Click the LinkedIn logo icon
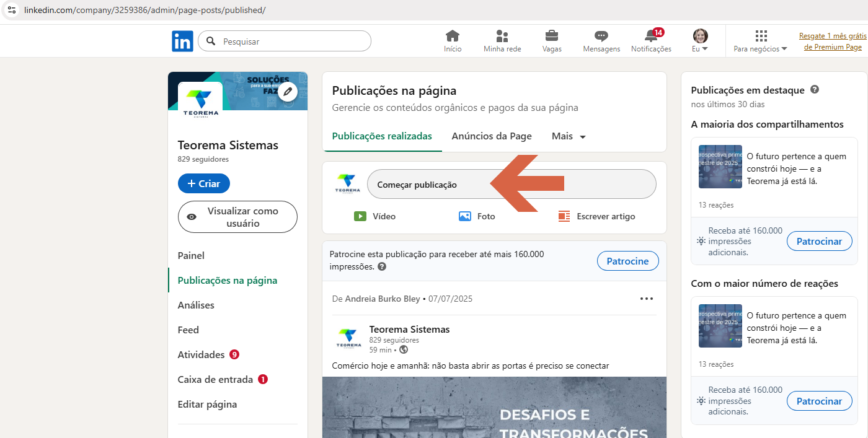Image resolution: width=868 pixels, height=438 pixels. [182, 41]
